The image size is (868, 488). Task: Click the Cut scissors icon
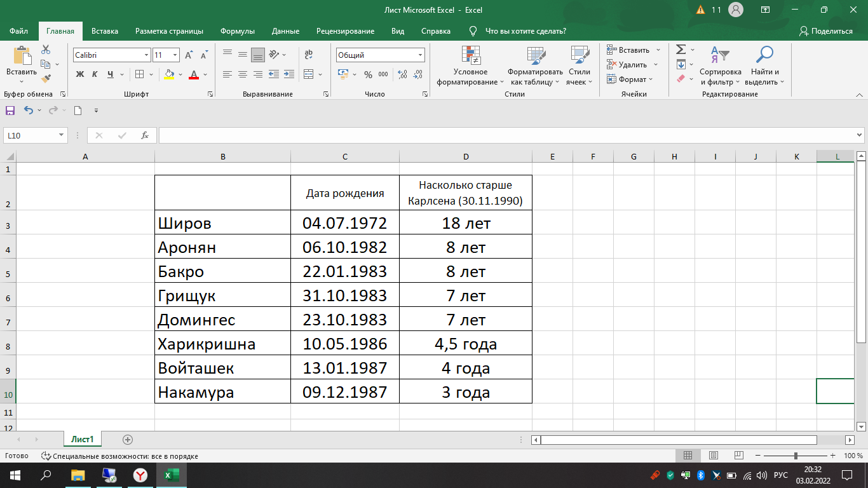click(46, 50)
